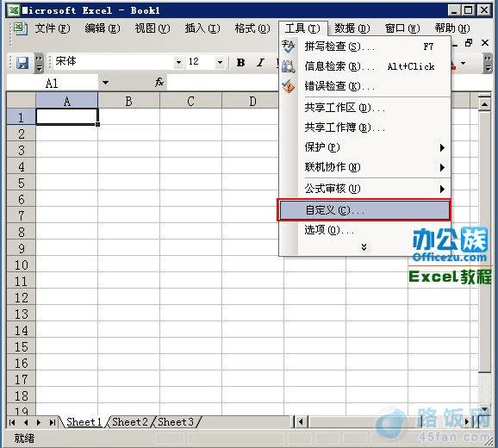The image size is (498, 448).
Task: Click the fx insert function icon
Action: tap(159, 83)
